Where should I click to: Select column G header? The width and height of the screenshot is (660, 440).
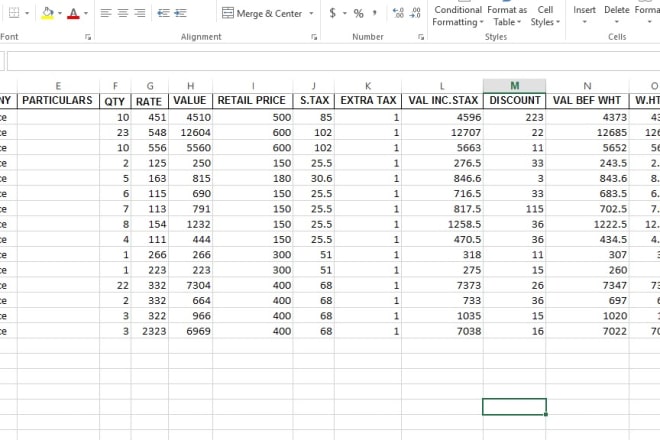[150, 86]
